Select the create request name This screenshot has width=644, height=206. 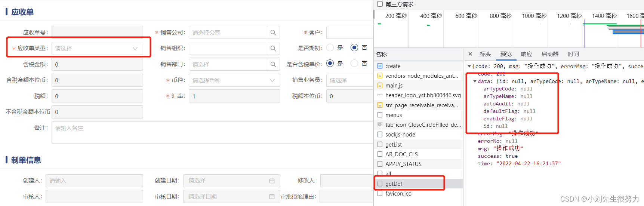(x=393, y=66)
